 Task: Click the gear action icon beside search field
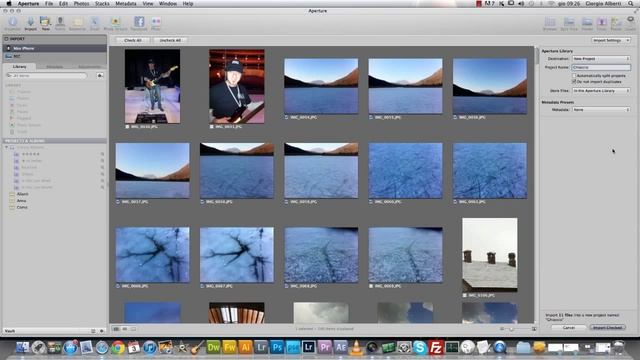pos(100,76)
